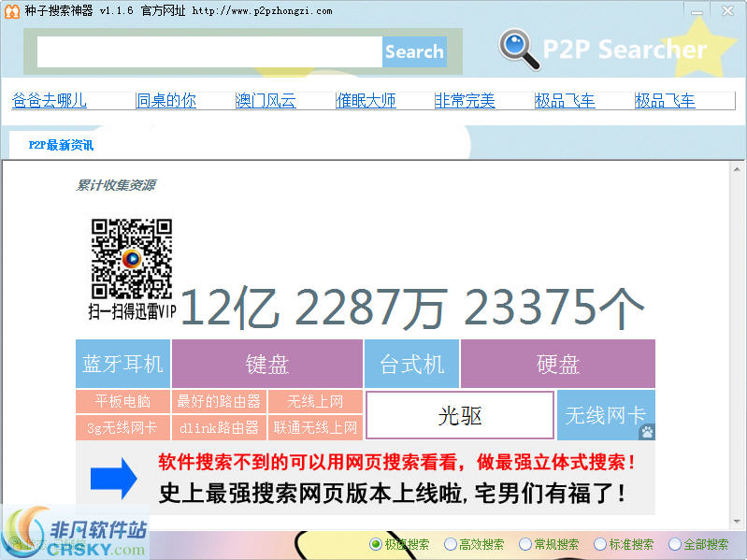Click the 台式机 tile

pyautogui.click(x=411, y=364)
